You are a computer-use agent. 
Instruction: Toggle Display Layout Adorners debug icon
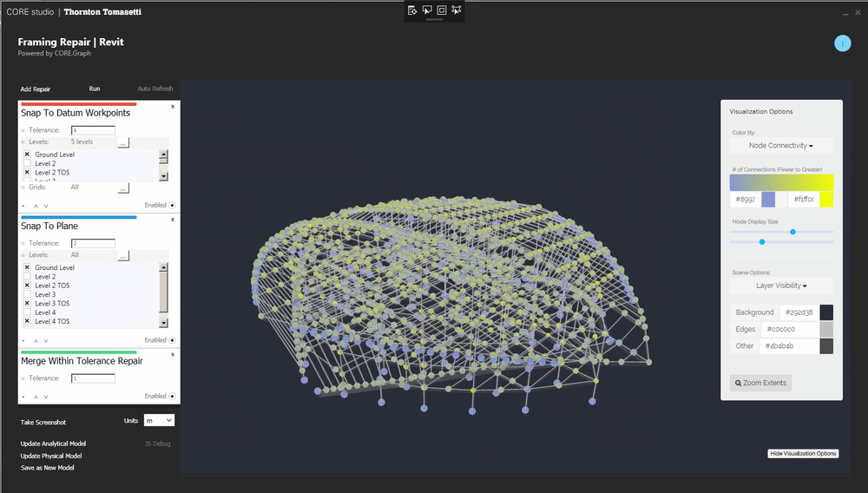click(x=442, y=10)
